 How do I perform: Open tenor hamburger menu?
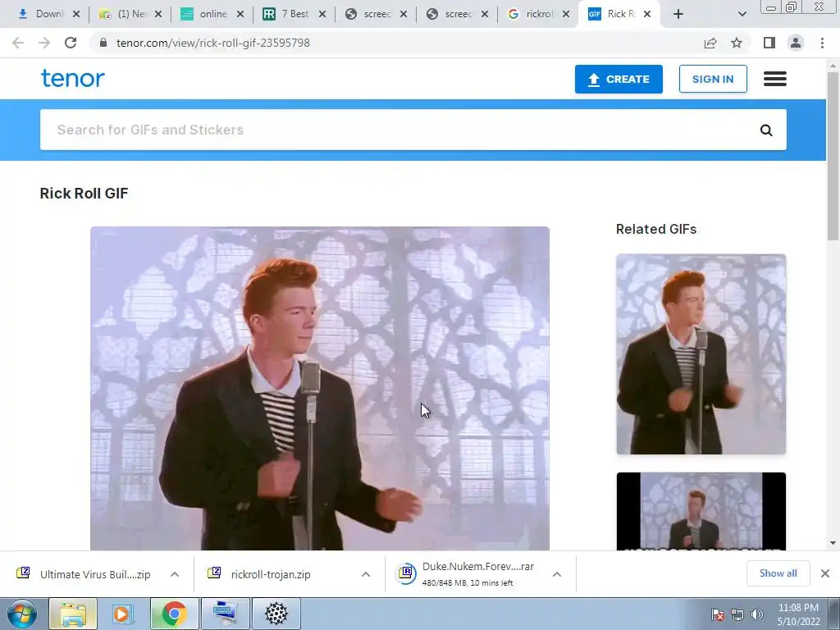[x=775, y=79]
